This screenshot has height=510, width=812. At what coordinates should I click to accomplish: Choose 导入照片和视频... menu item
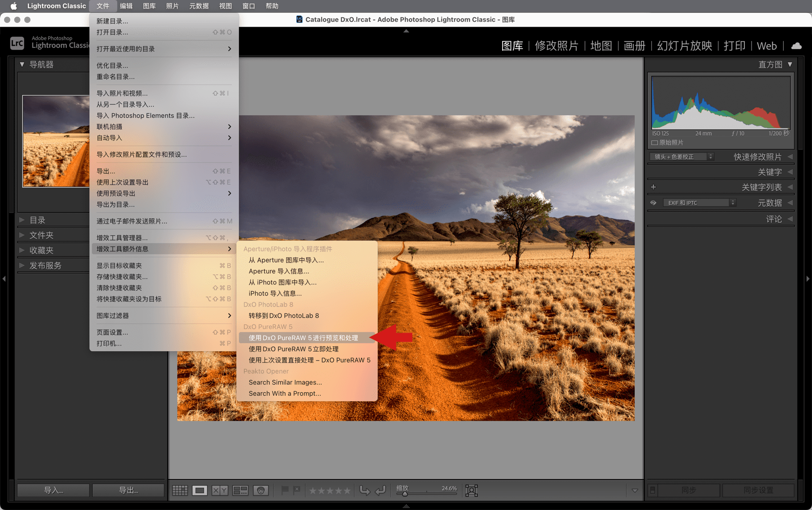164,93
